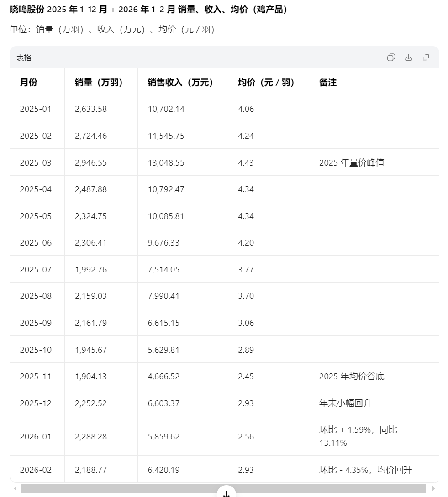This screenshot has height=497, width=448.
Task: Click the note 环比 + 1.59%，同比 - 13.11%
Action: pos(361,436)
